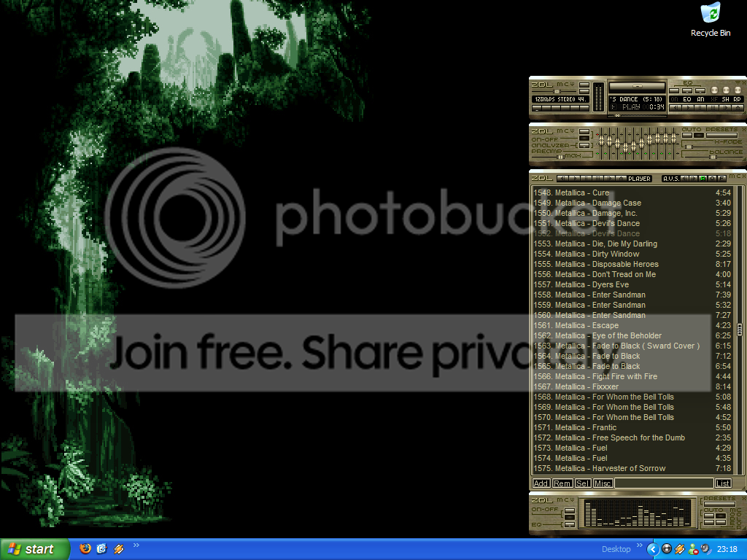Toggle the F button in A.V.S. group
The width and height of the screenshot is (747, 560).
coord(721,179)
